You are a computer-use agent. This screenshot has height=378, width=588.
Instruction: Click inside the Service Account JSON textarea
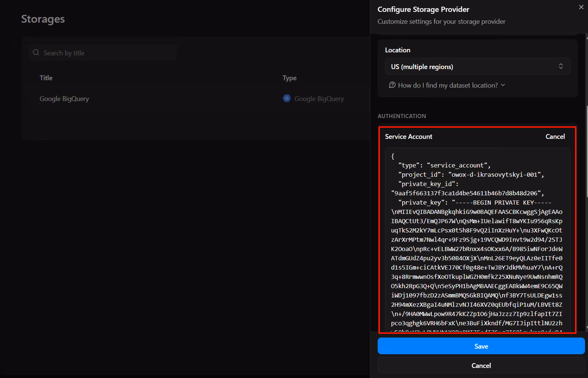coord(477,239)
